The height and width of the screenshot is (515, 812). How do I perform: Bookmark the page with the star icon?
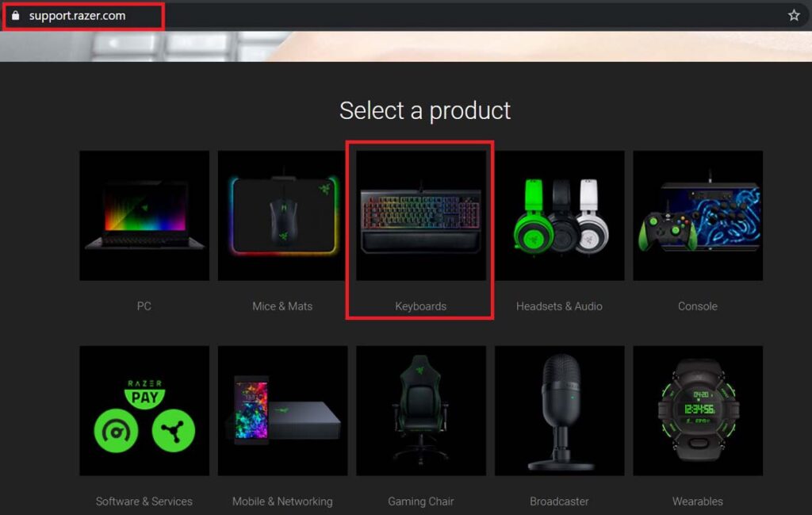794,14
